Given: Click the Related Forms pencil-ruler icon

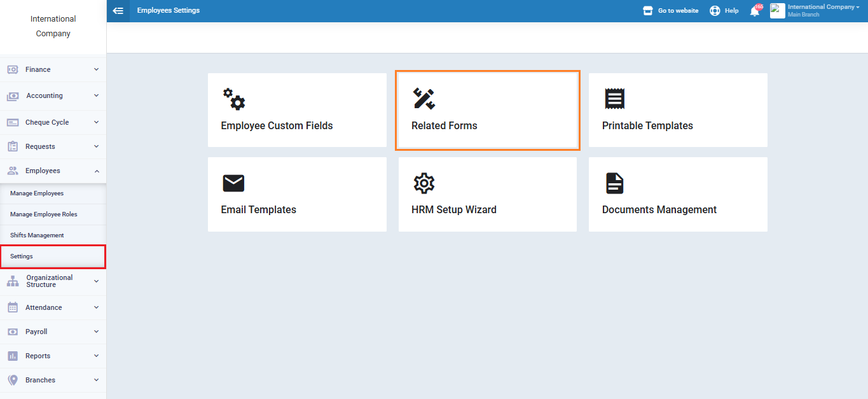Looking at the screenshot, I should click(x=424, y=99).
